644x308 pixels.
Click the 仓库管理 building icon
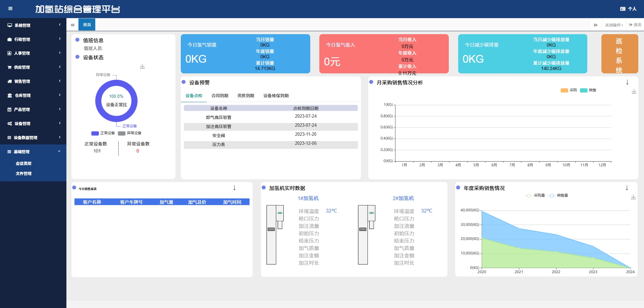(x=10, y=96)
